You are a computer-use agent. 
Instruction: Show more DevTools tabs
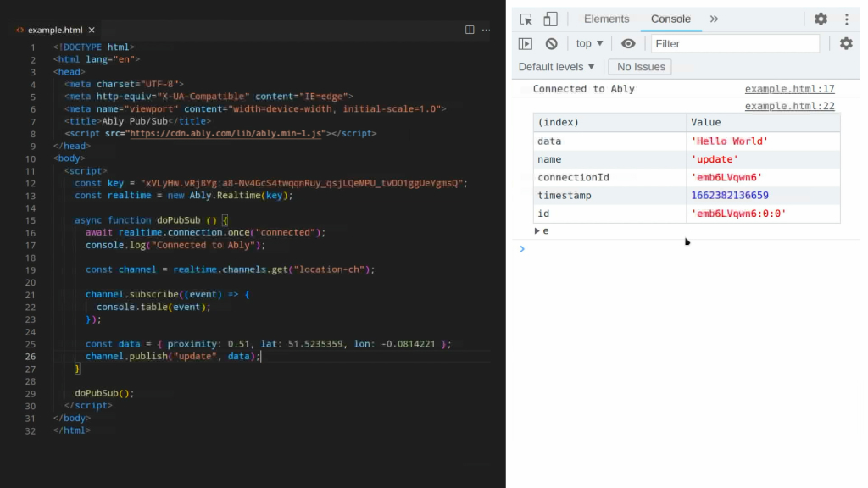[x=714, y=19]
